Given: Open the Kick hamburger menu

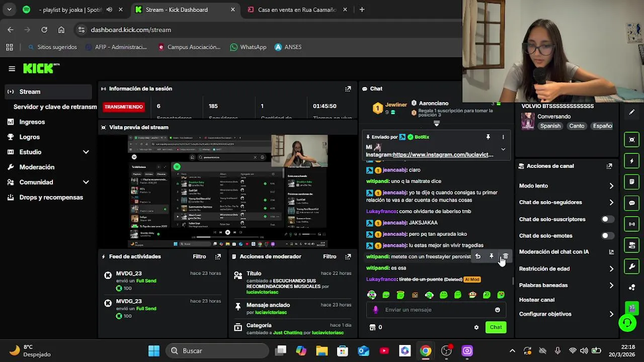Looking at the screenshot, I should [x=12, y=69].
